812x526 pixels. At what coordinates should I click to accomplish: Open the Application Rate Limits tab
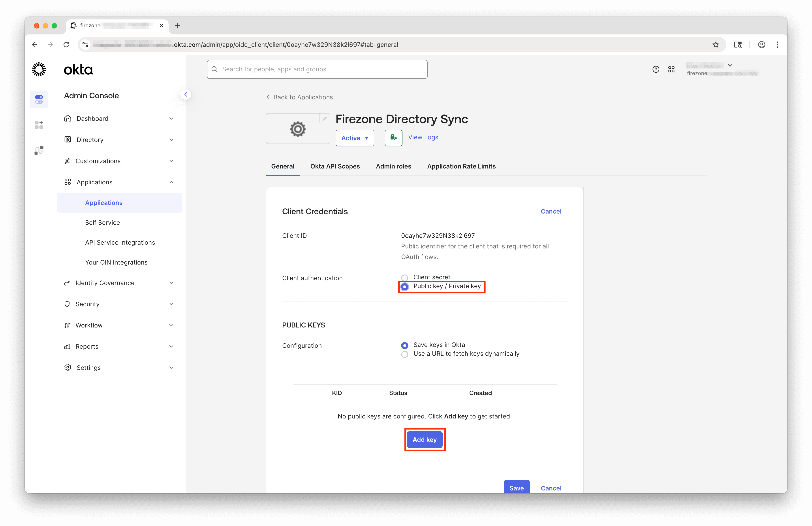click(x=461, y=166)
